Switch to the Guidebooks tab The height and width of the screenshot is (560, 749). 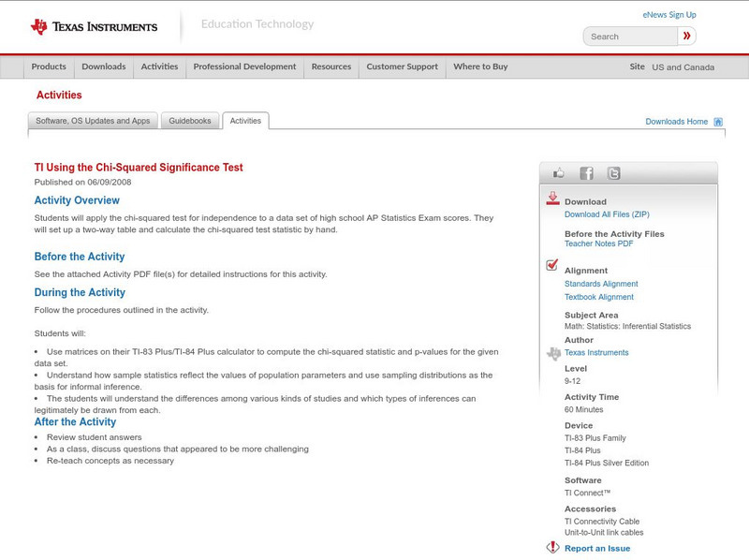coord(191,121)
